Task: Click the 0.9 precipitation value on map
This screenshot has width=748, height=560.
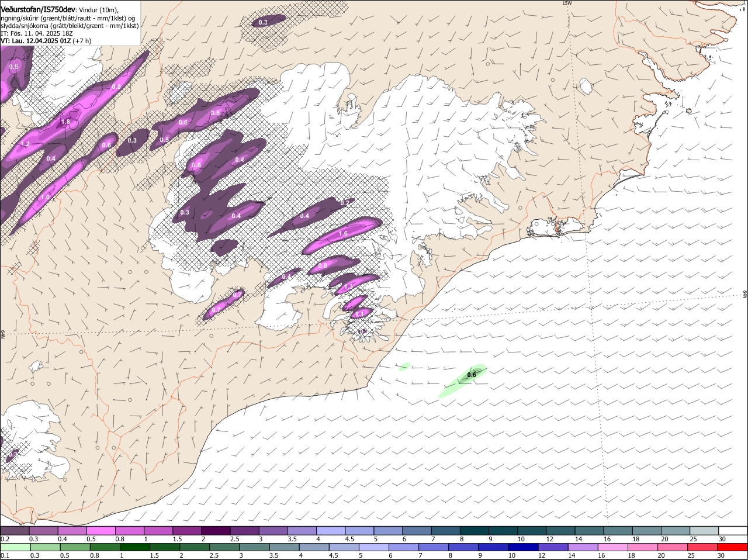Action: (x=116, y=87)
